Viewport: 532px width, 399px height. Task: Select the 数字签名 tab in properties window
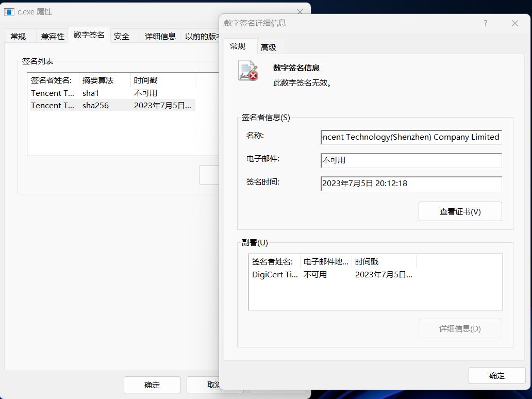pyautogui.click(x=89, y=35)
